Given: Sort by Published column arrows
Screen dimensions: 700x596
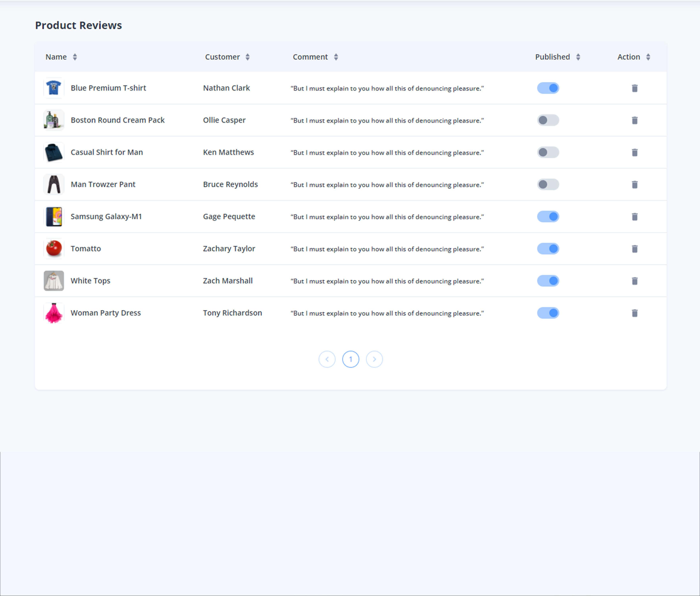Looking at the screenshot, I should (x=578, y=57).
